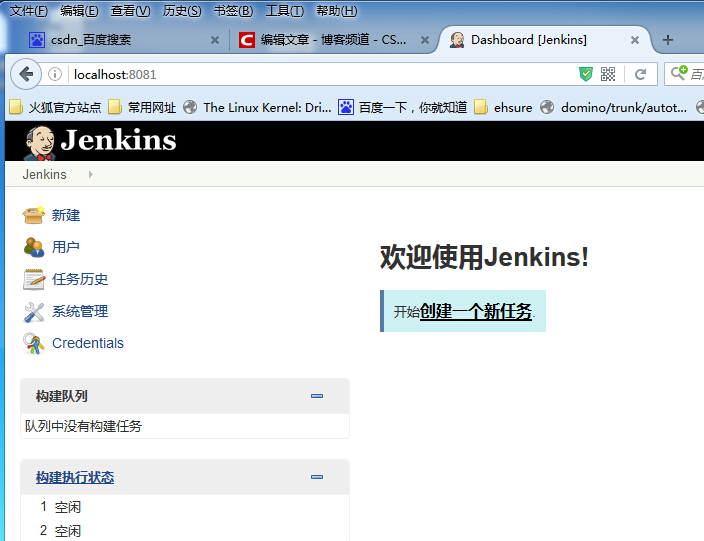704x541 pixels.
Task: Open the 编辑(E) menu
Action: pos(79,11)
